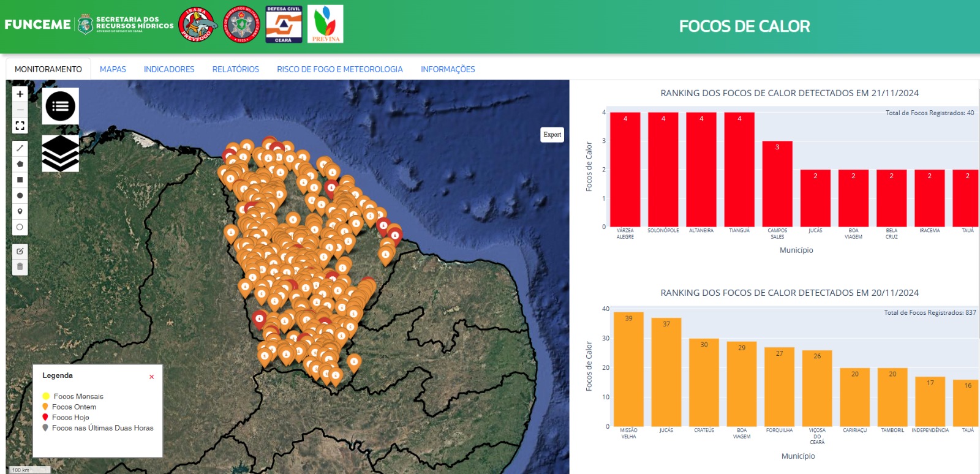
Task: Open the map layers stack control
Action: point(60,153)
